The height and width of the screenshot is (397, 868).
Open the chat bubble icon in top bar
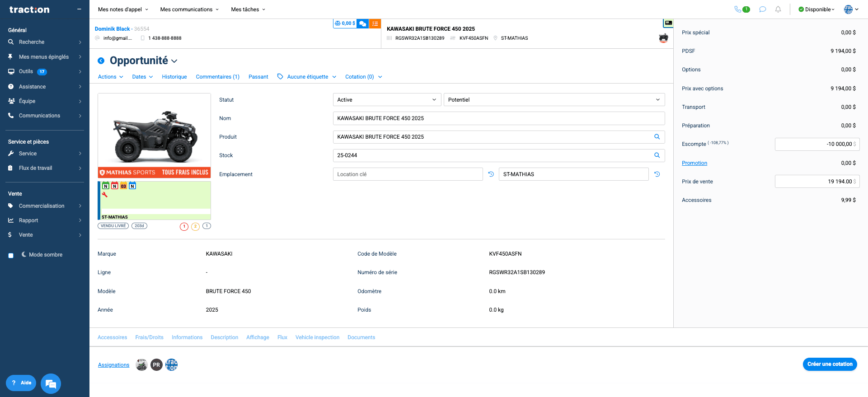click(x=763, y=9)
